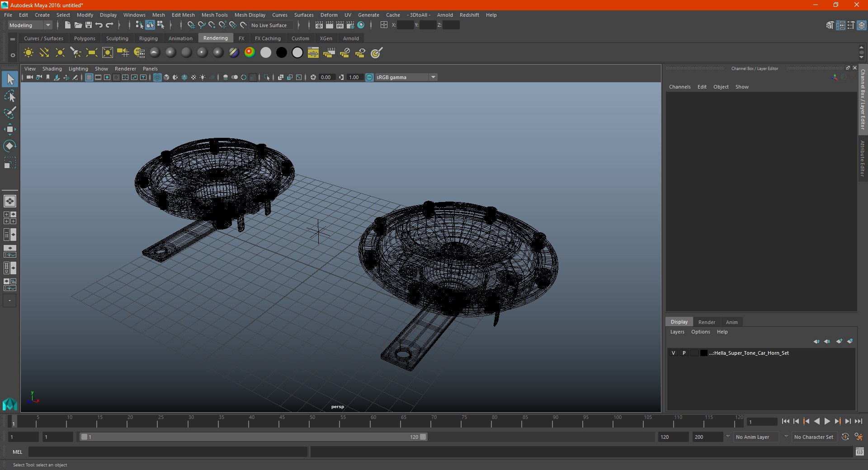Open the Shading panel menu

(52, 69)
